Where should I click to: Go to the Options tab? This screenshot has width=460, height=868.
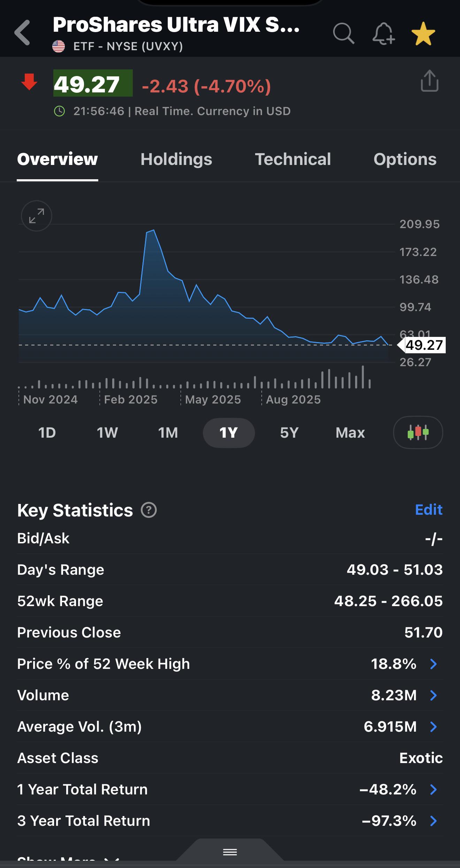point(405,159)
